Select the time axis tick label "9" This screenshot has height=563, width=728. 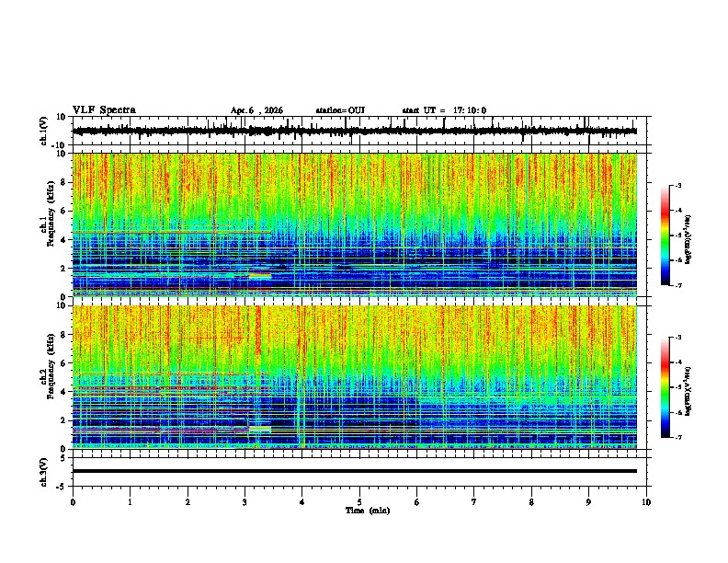point(588,502)
